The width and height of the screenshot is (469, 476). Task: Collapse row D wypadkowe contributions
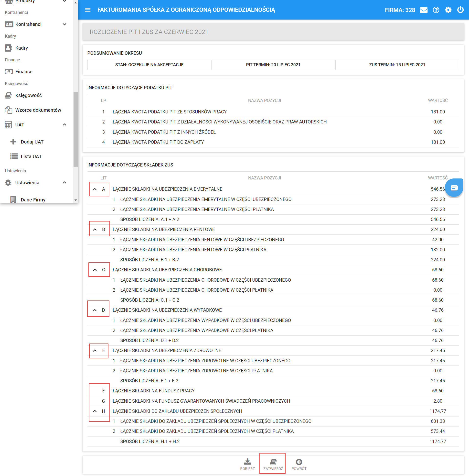(95, 310)
